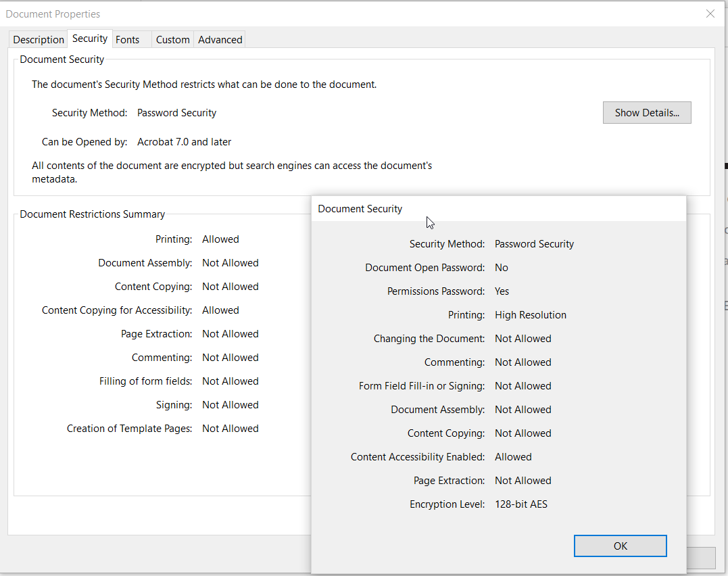Click the Document Security popup title

pos(360,209)
